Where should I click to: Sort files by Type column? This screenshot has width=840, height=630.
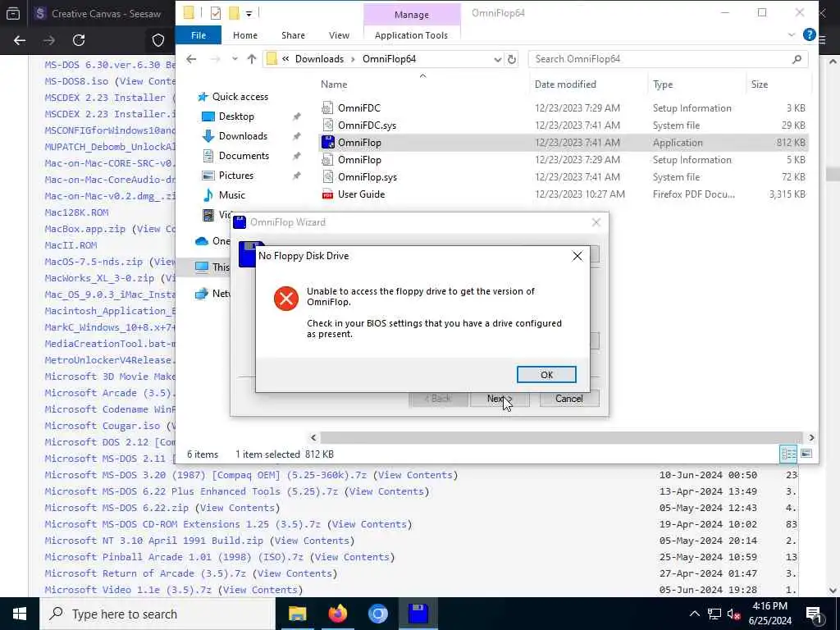coord(663,84)
